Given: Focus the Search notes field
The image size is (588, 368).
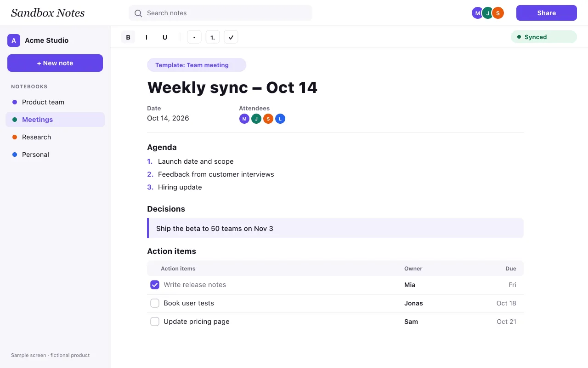Looking at the screenshot, I should coord(220,13).
